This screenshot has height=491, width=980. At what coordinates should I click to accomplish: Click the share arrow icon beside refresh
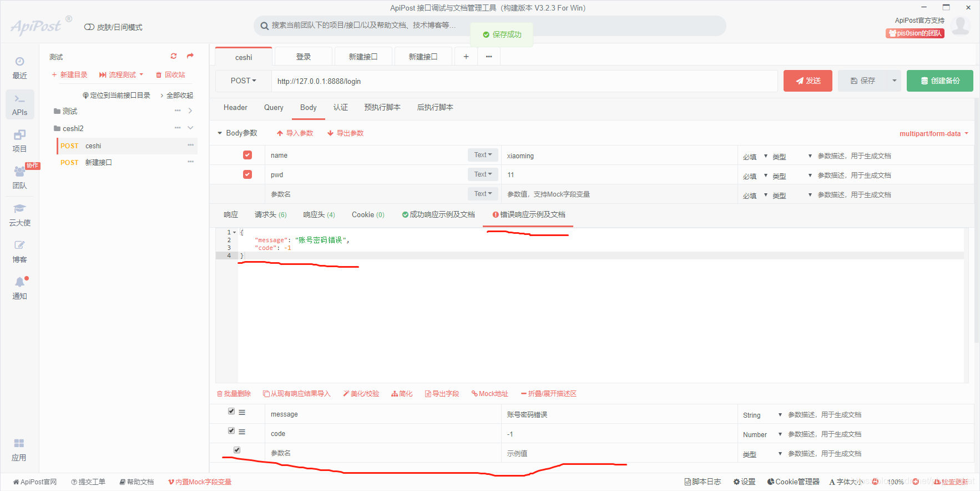(190, 56)
